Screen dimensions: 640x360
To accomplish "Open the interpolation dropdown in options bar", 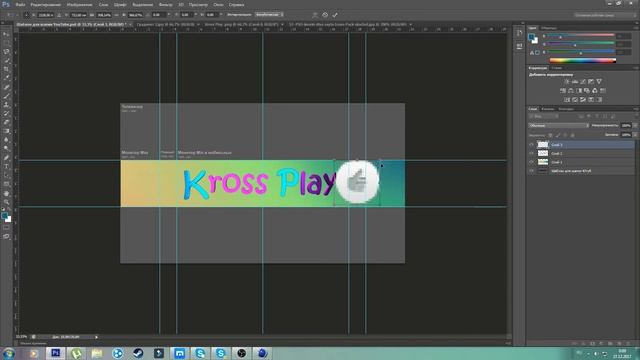I will [269, 15].
